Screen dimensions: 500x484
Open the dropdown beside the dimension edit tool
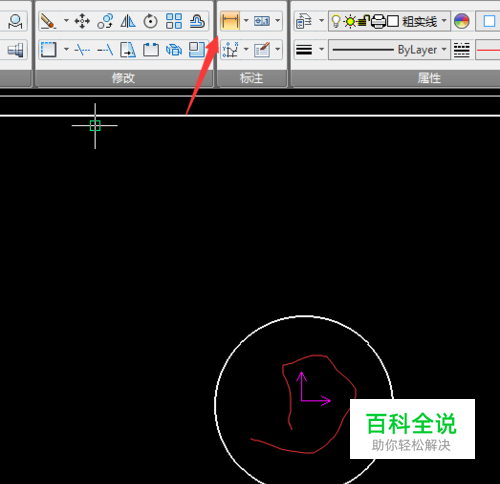246,49
